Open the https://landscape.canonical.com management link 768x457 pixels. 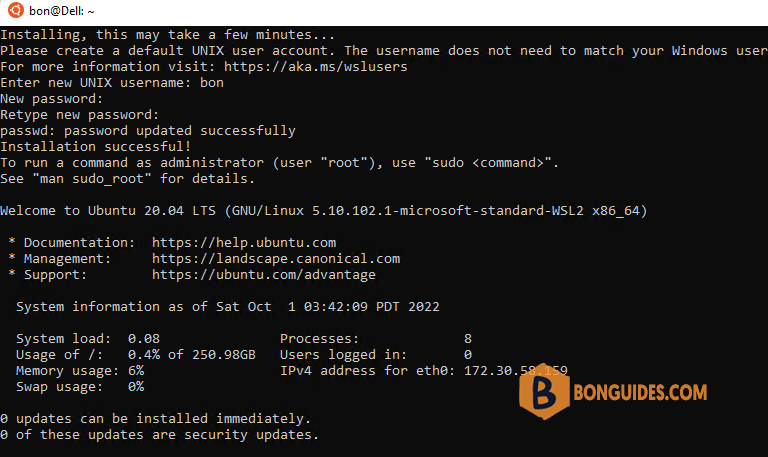coord(276,259)
